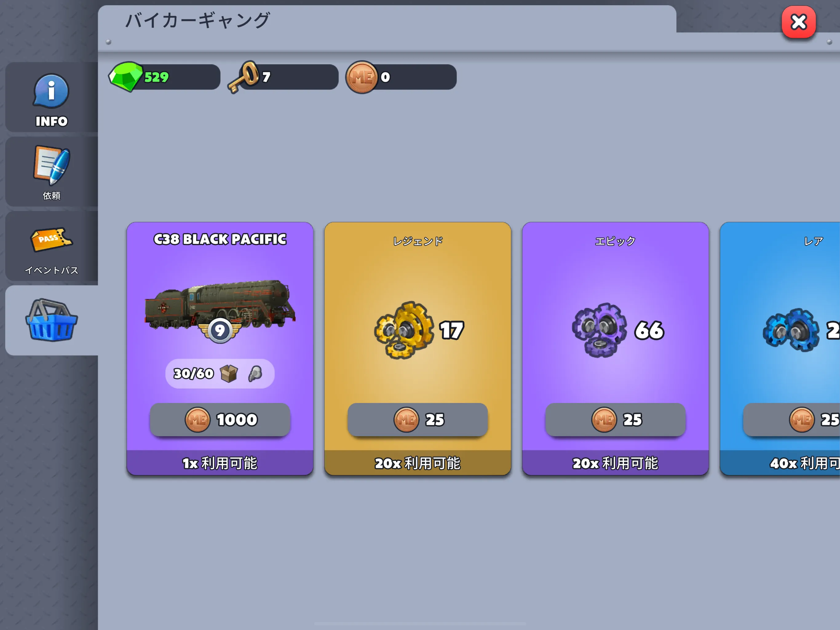This screenshot has width=840, height=630.
Task: Open the 依頼 requests tab
Action: click(x=51, y=172)
